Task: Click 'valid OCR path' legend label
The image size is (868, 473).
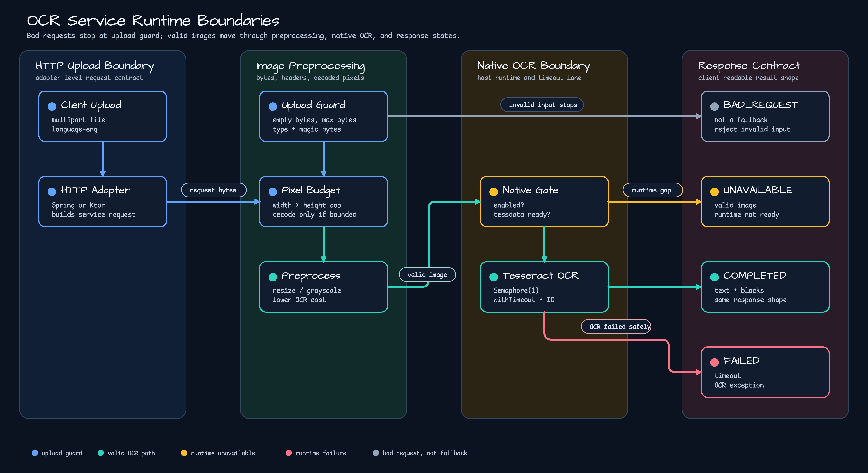Action: tap(131, 453)
